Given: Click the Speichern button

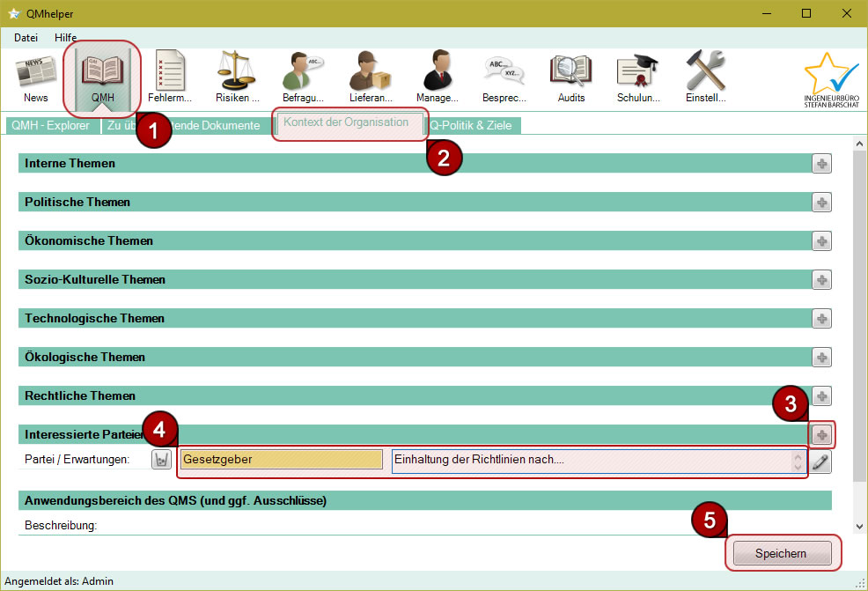Looking at the screenshot, I should point(782,553).
